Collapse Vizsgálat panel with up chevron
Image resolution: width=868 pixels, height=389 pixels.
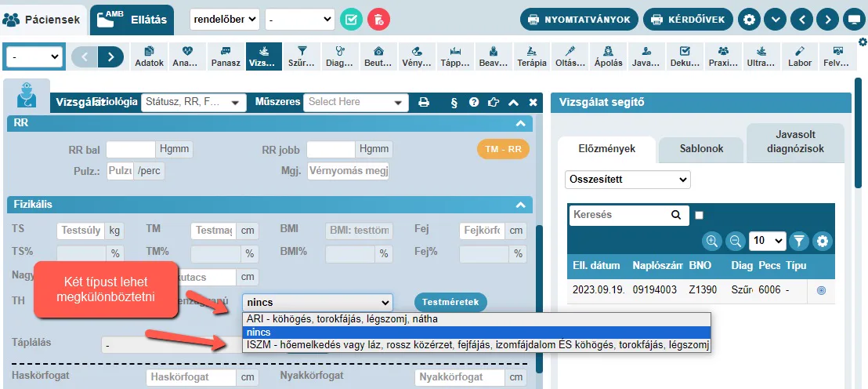513,102
